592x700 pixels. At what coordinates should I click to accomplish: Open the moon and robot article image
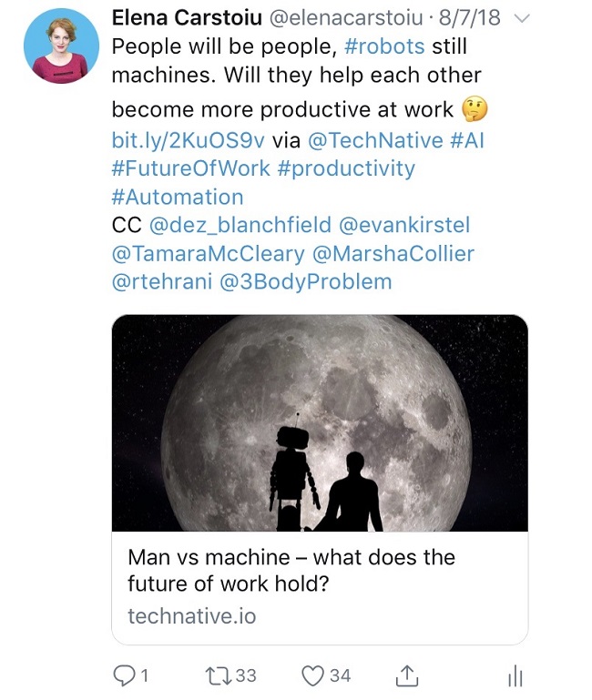(320, 422)
